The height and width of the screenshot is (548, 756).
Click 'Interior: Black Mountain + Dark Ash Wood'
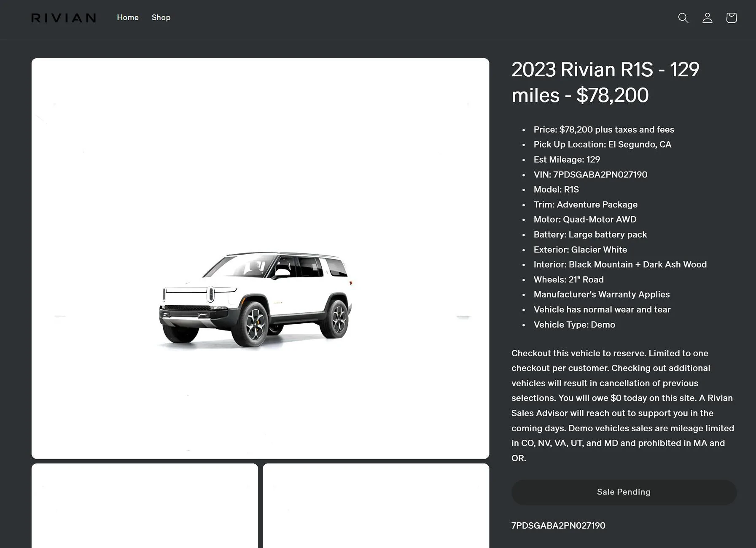620,264
